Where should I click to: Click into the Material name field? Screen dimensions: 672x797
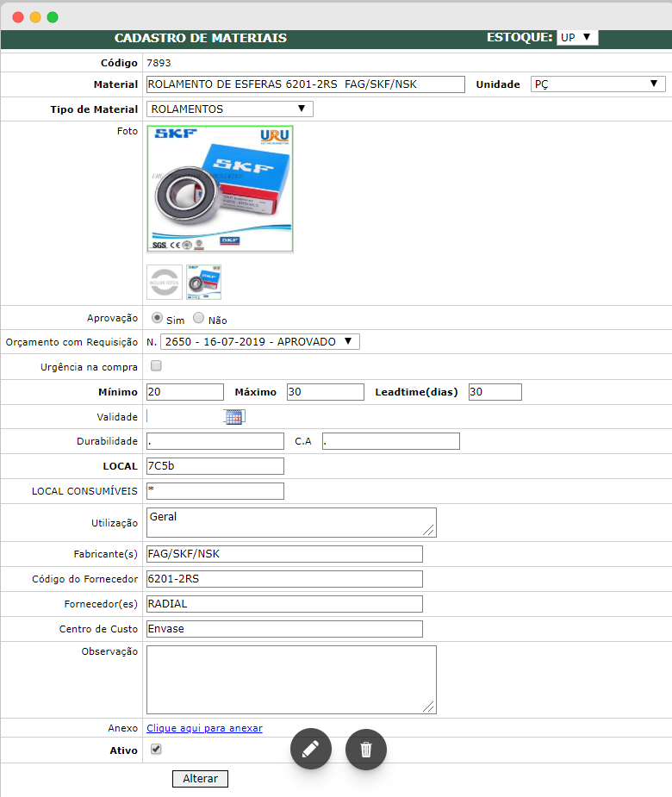[x=306, y=84]
